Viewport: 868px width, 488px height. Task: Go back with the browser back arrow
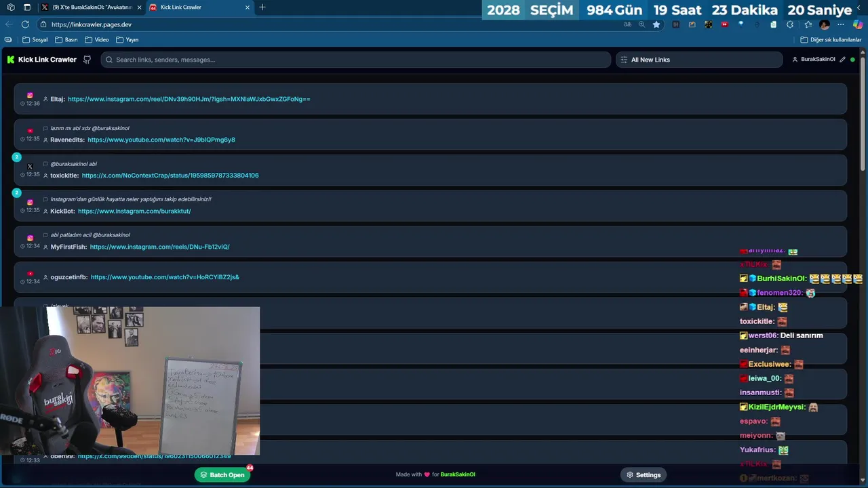click(9, 24)
